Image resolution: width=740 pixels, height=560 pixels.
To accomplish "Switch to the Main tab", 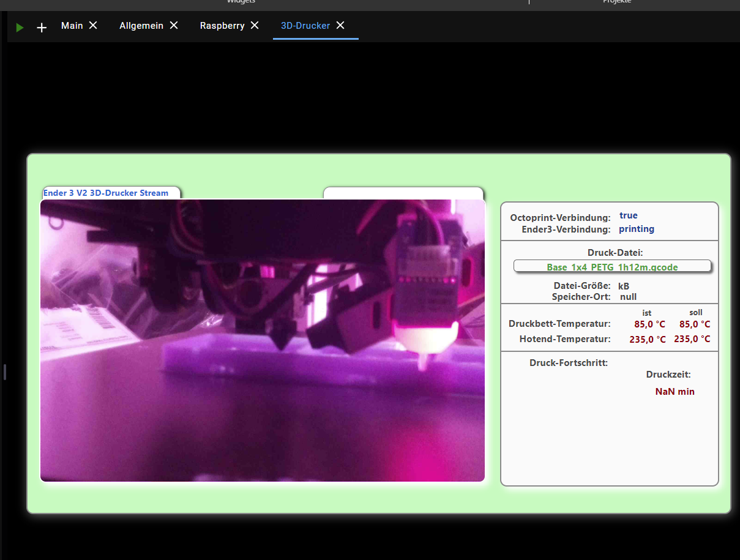I will pyautogui.click(x=72, y=26).
